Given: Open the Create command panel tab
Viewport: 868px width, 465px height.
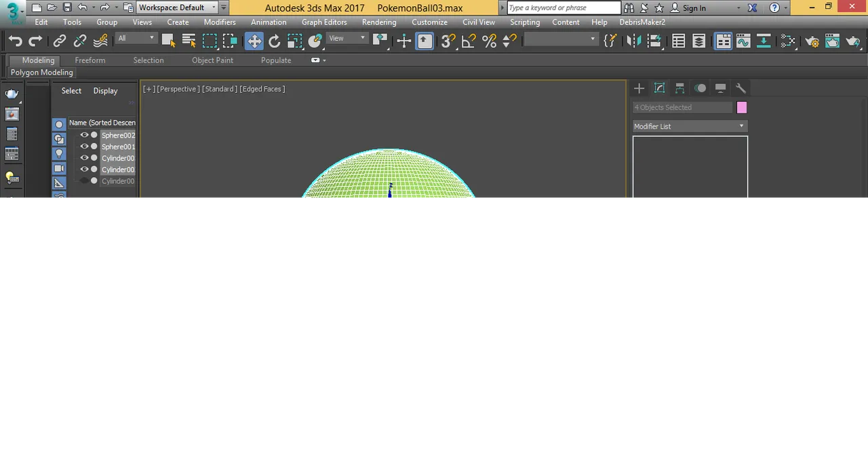Looking at the screenshot, I should click(x=639, y=88).
